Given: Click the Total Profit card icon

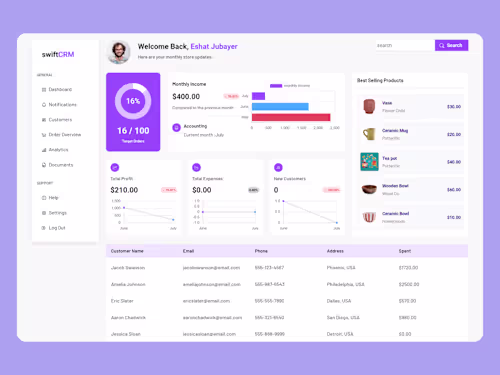Looking at the screenshot, I should pyautogui.click(x=115, y=167).
